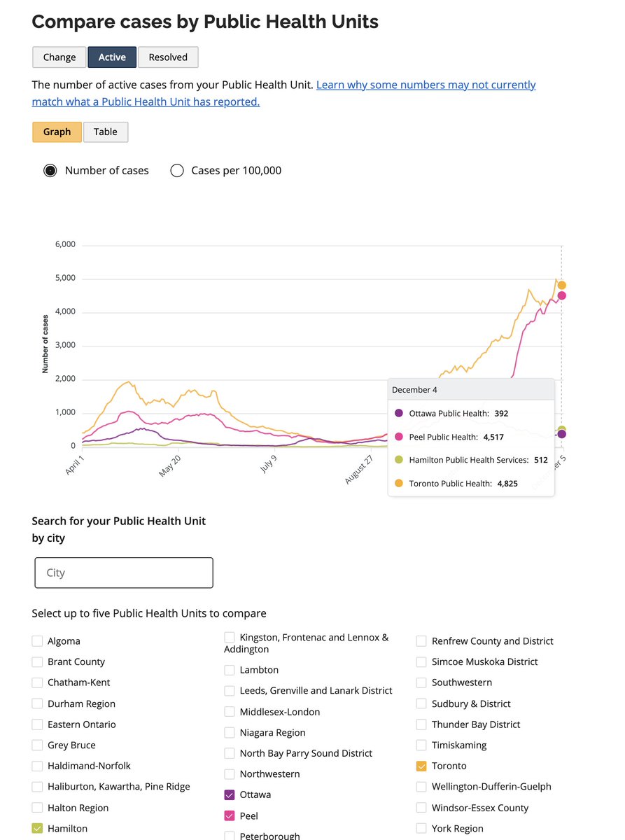
Task: Add Windsor-Essex County to comparison
Action: pyautogui.click(x=421, y=807)
